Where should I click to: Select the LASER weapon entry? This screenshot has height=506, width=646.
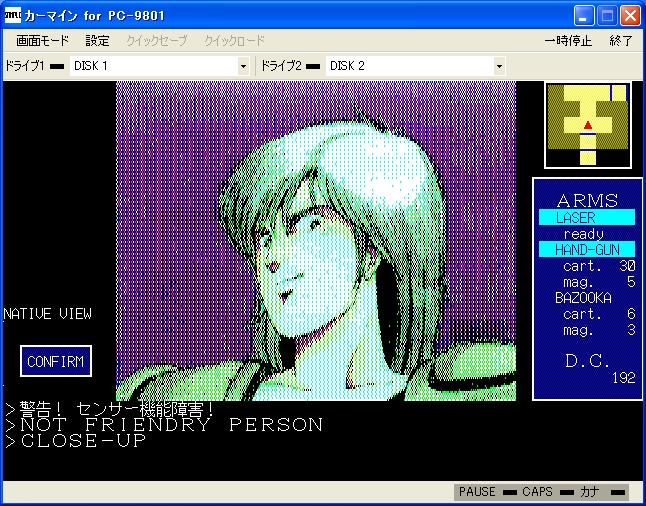click(587, 217)
